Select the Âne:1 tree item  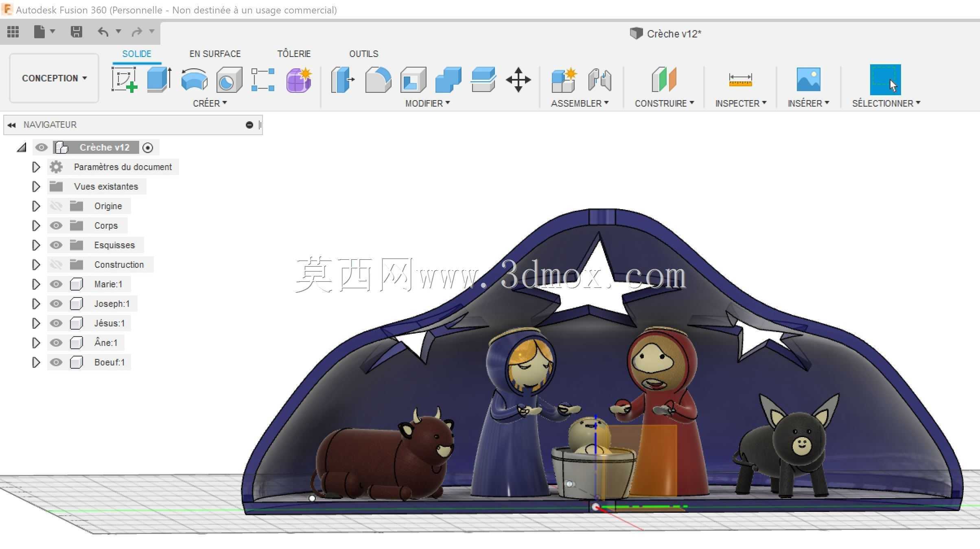point(106,343)
